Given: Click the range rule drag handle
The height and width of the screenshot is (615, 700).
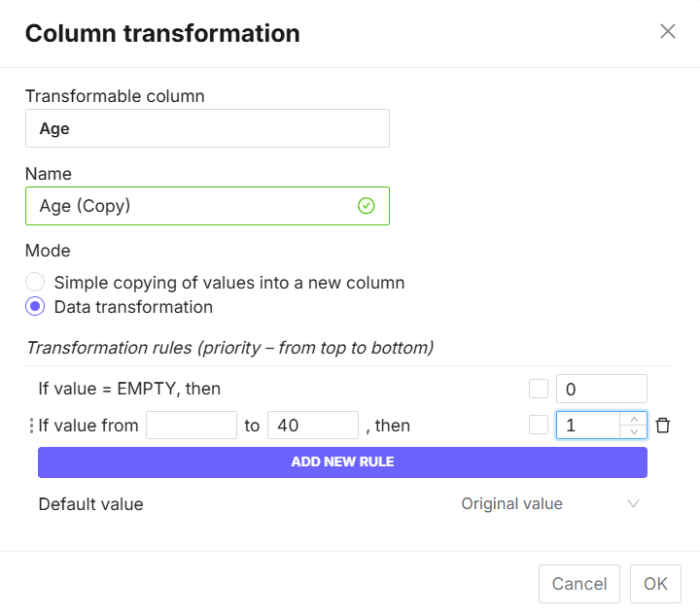Looking at the screenshot, I should coord(30,426).
